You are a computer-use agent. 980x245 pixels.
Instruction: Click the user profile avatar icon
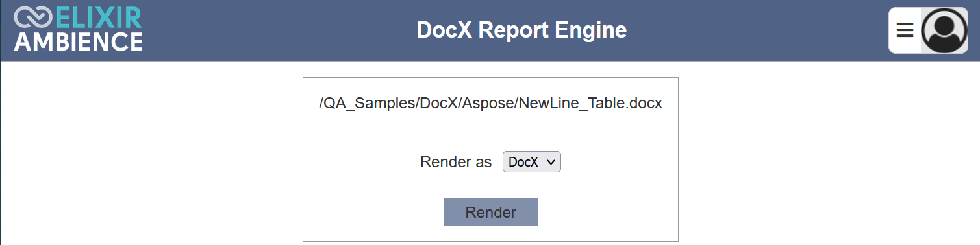tap(944, 30)
